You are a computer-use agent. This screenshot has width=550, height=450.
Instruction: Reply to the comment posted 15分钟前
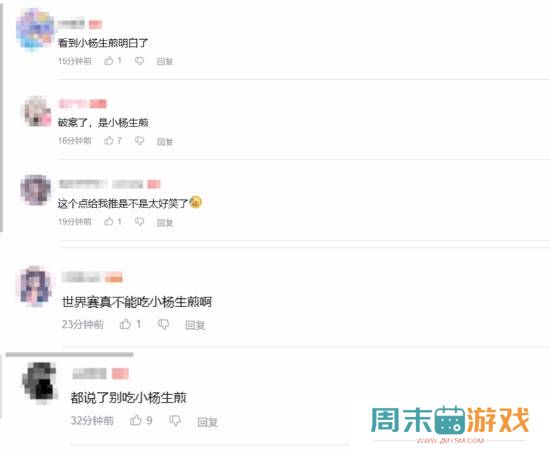click(165, 61)
